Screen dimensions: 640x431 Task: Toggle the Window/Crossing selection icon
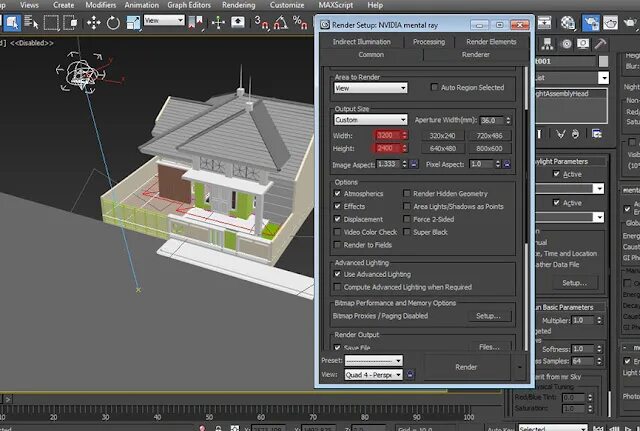coord(71,22)
